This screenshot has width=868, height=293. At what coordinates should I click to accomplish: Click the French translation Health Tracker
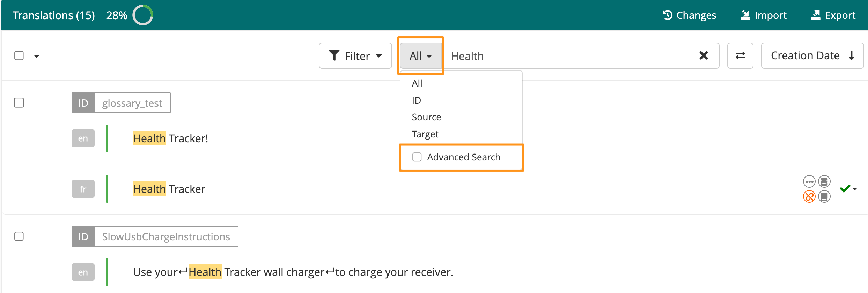169,189
